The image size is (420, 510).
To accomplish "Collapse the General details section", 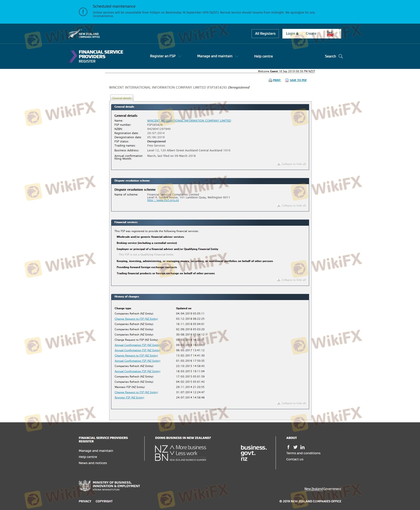I will click(291, 164).
